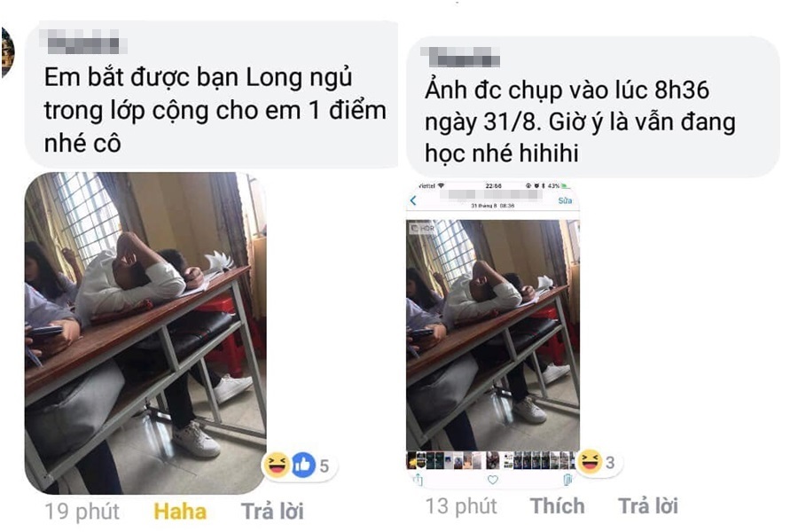Tap the share icon below the phone screenshot
This screenshot has height=532, width=798.
click(x=418, y=480)
